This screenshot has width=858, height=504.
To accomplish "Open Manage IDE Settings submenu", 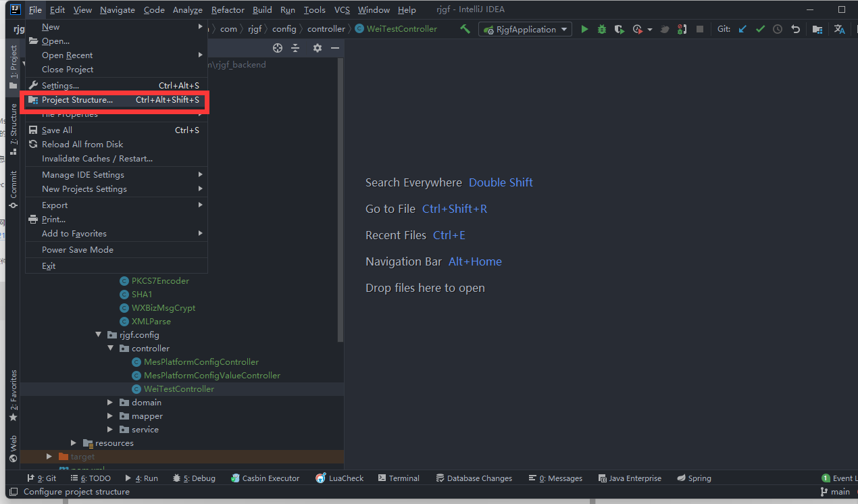I will coord(116,175).
